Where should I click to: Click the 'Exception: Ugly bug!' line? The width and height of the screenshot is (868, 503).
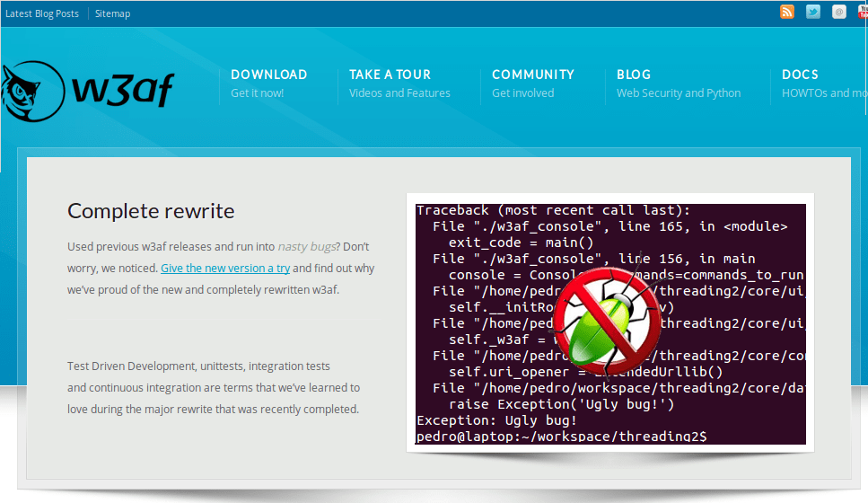pyautogui.click(x=496, y=420)
